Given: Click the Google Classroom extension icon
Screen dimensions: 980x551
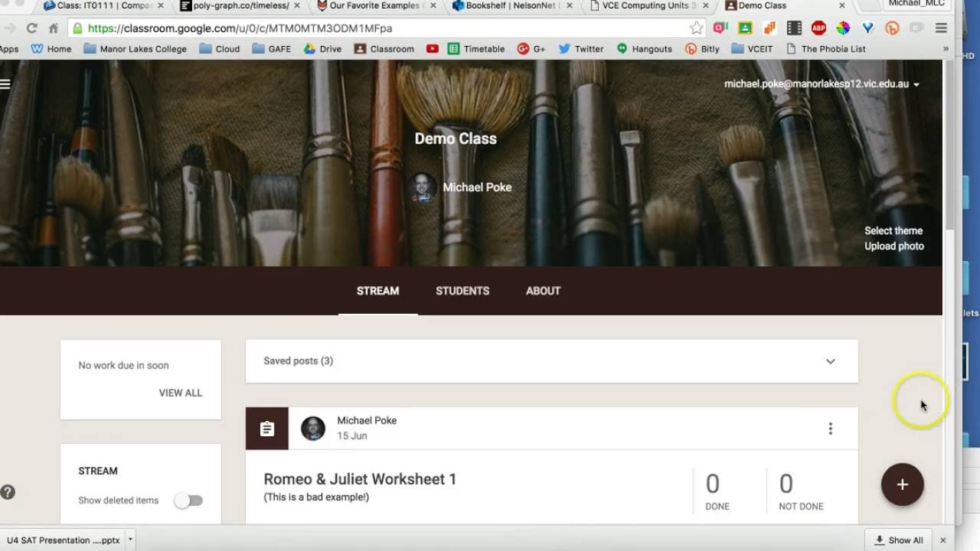Looking at the screenshot, I should point(745,28).
